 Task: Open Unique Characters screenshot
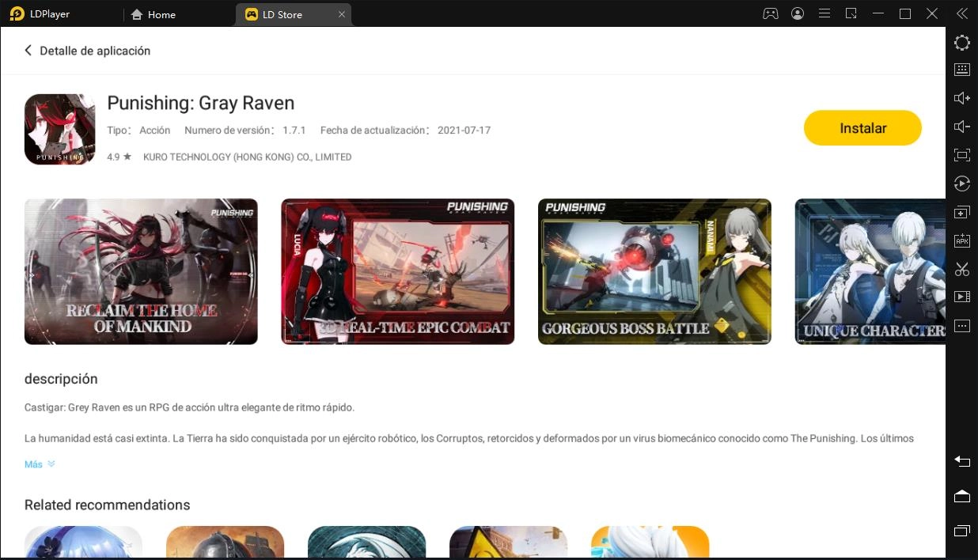point(870,271)
